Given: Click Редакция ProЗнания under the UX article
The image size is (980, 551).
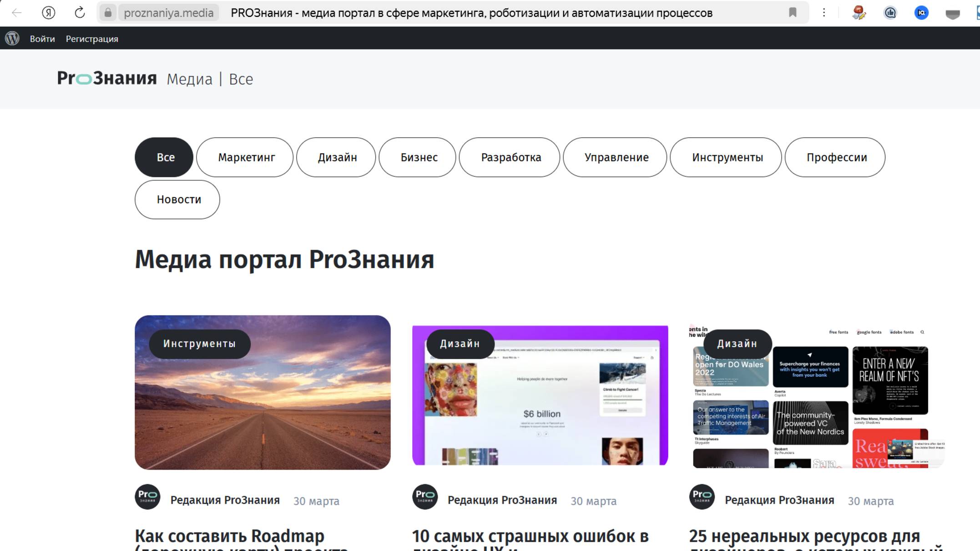Looking at the screenshot, I should point(502,500).
